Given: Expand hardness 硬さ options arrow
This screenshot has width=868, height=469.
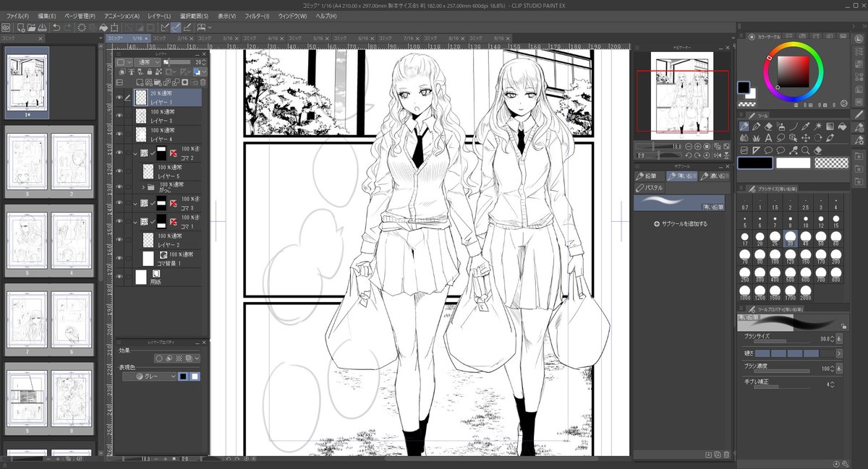Looking at the screenshot, I should (839, 353).
